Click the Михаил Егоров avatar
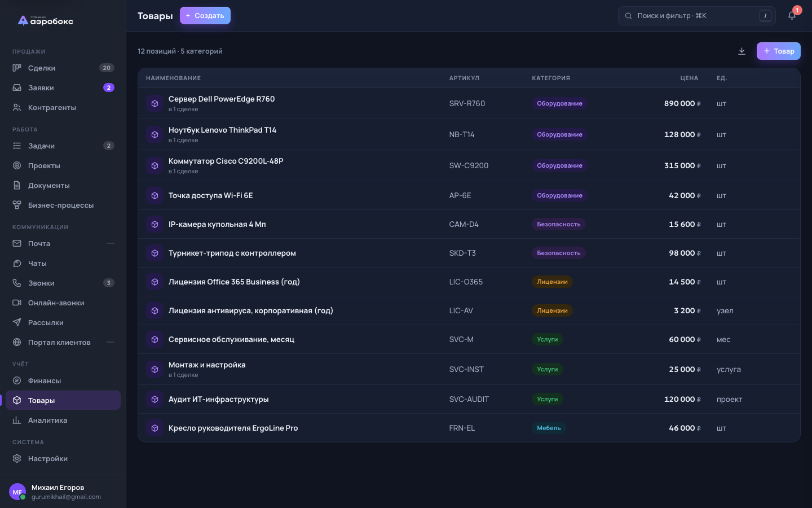Screen dimensions: 812x508 [x=17, y=492]
